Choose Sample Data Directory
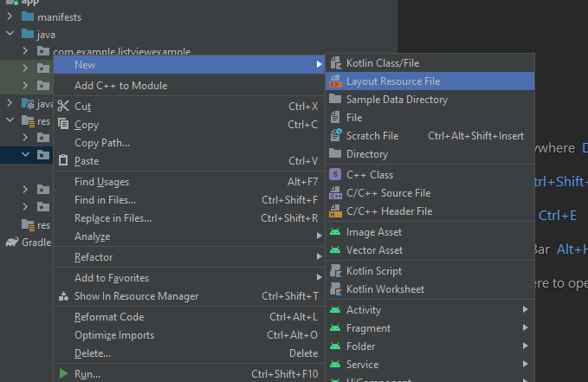Image resolution: width=588 pixels, height=382 pixels. coord(430,100)
